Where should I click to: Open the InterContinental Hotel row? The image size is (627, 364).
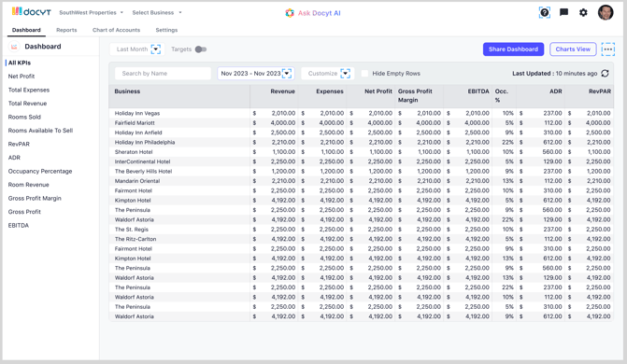tap(361, 161)
